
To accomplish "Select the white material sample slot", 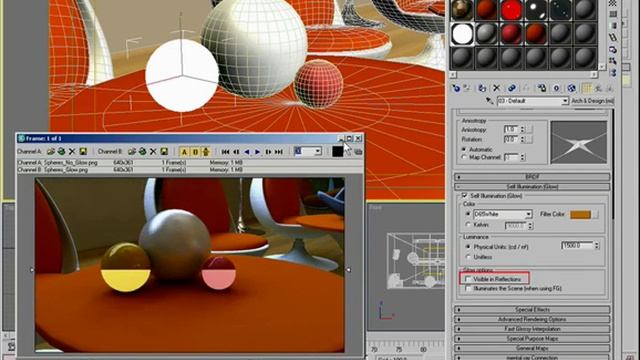I will tap(462, 33).
